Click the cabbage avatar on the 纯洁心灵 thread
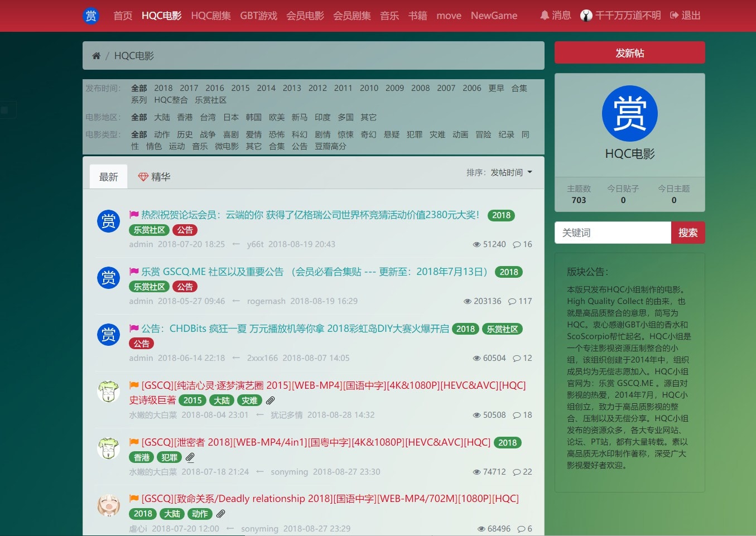This screenshot has height=536, width=756. 109,392
